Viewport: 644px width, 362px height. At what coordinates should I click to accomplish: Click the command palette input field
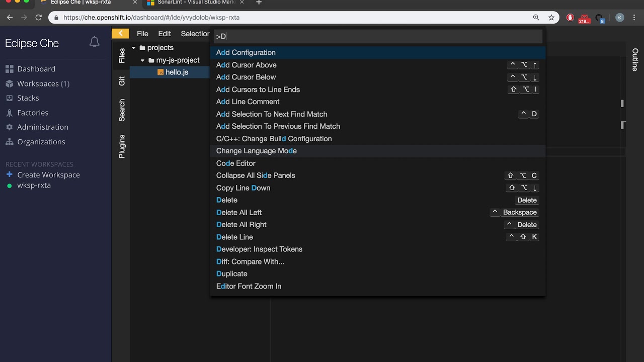tap(377, 36)
